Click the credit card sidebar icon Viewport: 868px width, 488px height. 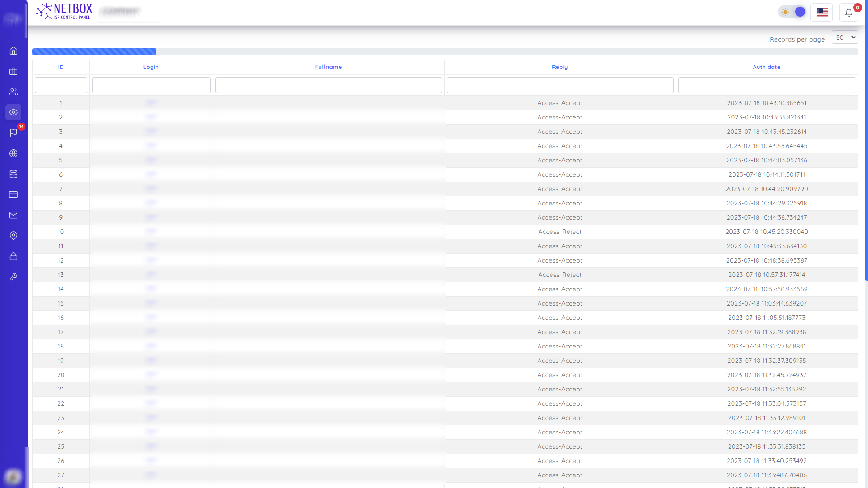[13, 195]
